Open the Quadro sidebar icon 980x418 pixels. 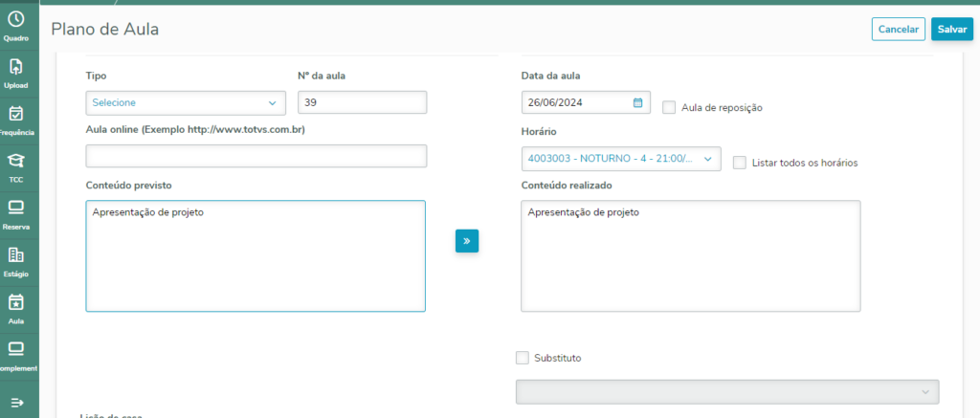pyautogui.click(x=16, y=23)
